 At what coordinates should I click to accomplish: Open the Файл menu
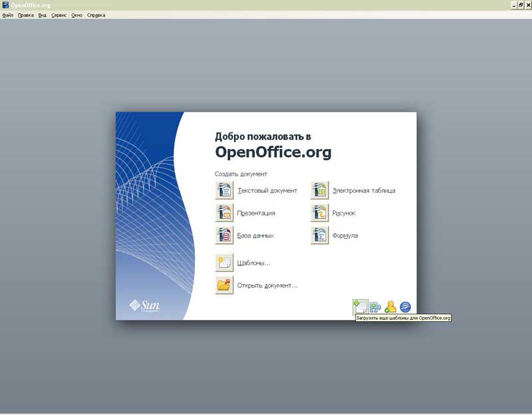point(8,15)
